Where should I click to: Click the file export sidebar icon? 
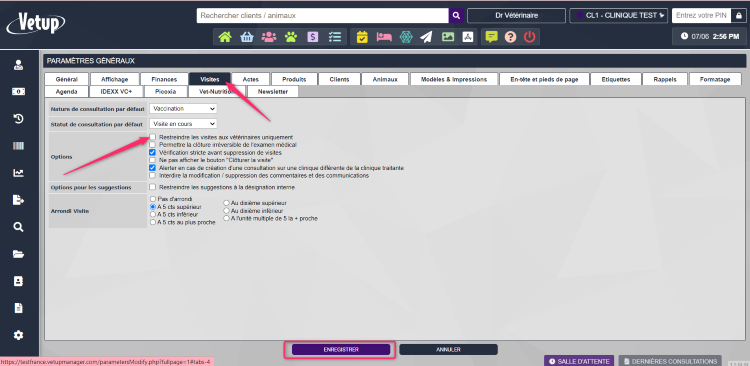[x=18, y=200]
